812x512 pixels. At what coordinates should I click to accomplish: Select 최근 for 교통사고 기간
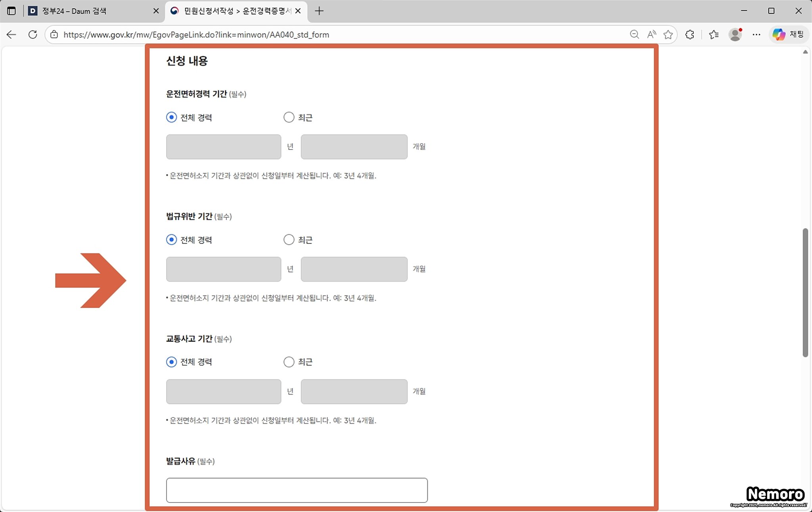click(289, 362)
